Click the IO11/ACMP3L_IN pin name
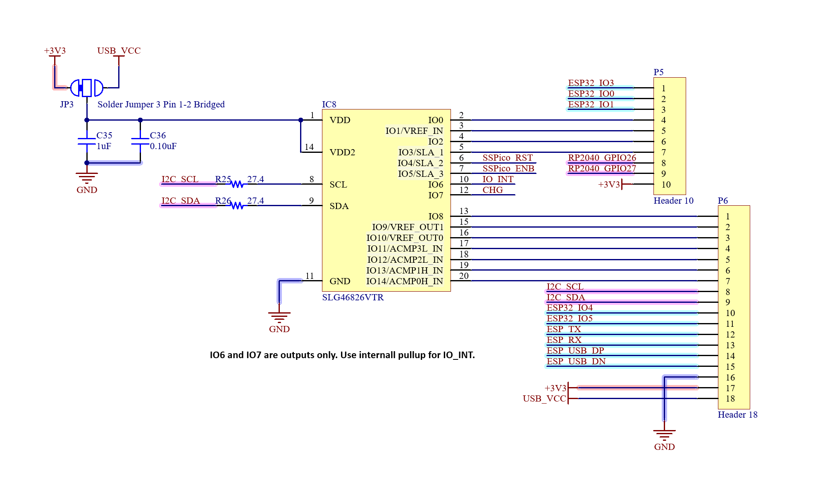825x504 pixels. pyautogui.click(x=405, y=249)
